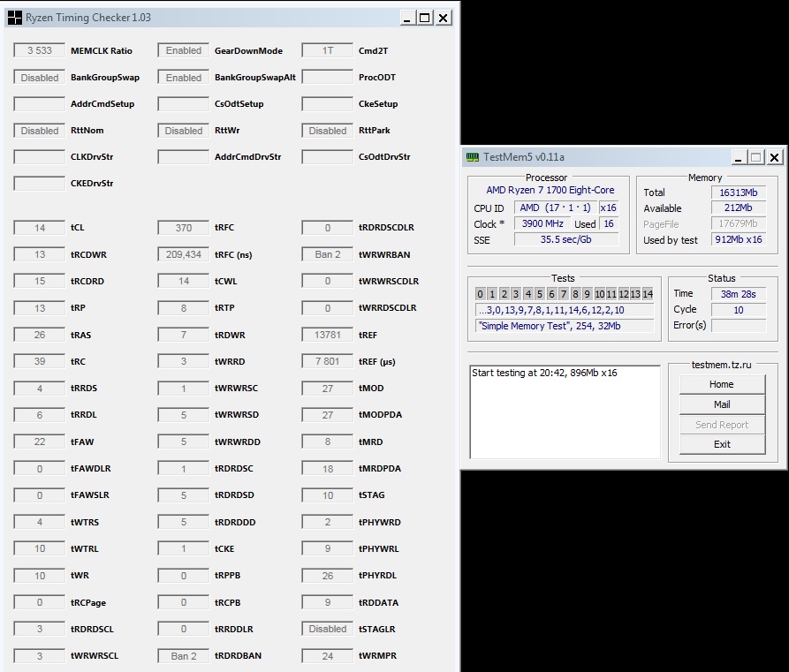Viewport: 789px width, 672px height.
Task: Click the tCL value field
Action: [39, 228]
